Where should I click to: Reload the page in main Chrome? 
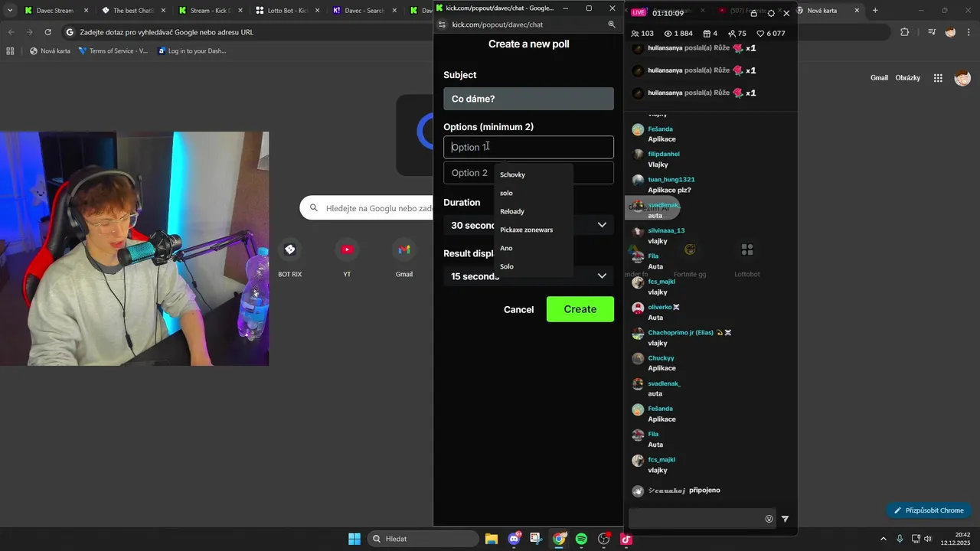(x=48, y=32)
